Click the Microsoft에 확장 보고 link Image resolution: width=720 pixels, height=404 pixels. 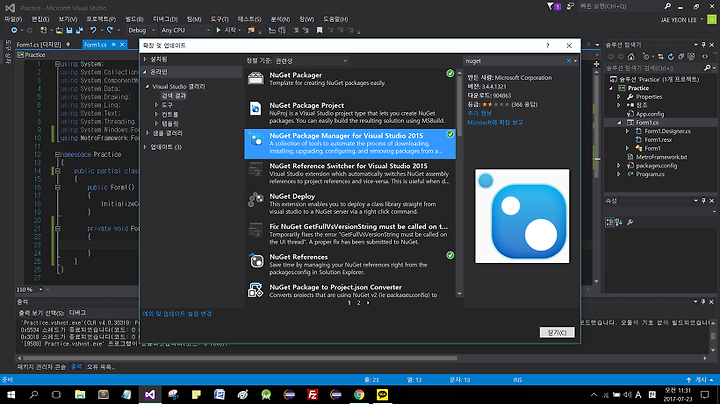(x=495, y=123)
